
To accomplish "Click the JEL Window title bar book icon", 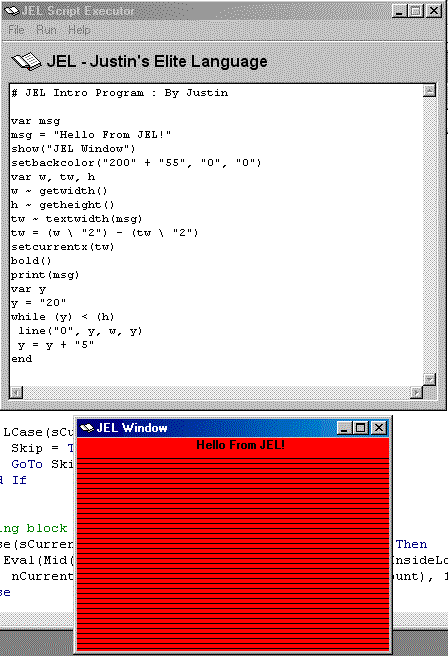I will [87, 428].
